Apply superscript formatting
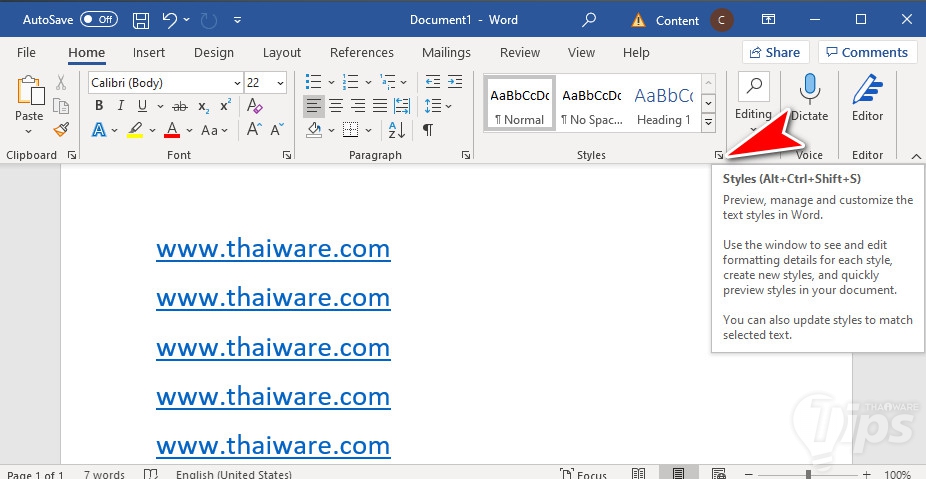Screen dimensions: 926x479 (226, 106)
